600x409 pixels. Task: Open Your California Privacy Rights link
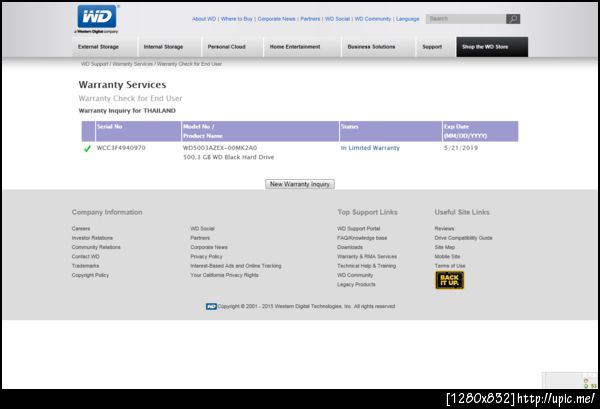pyautogui.click(x=225, y=275)
